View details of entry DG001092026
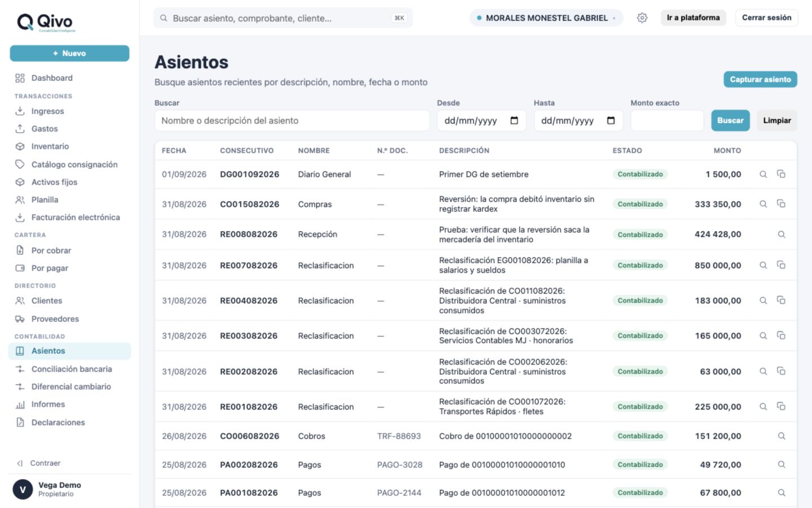The width and height of the screenshot is (812, 508). tap(763, 174)
